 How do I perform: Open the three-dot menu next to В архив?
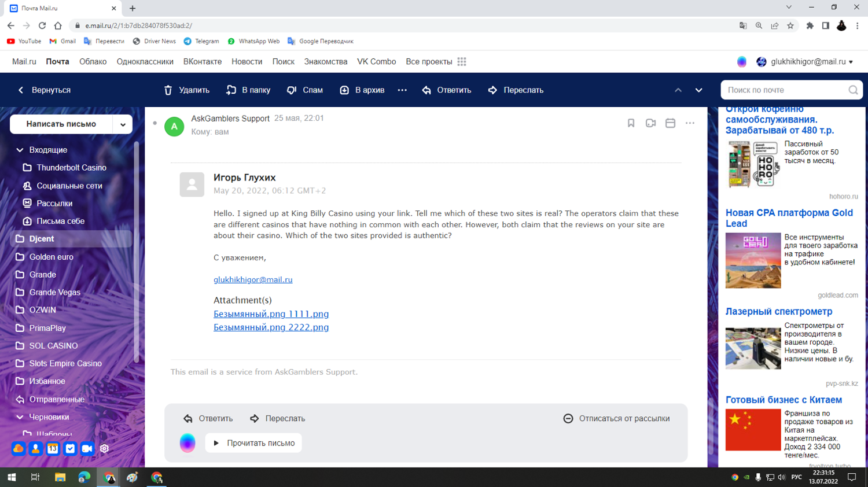(x=402, y=90)
